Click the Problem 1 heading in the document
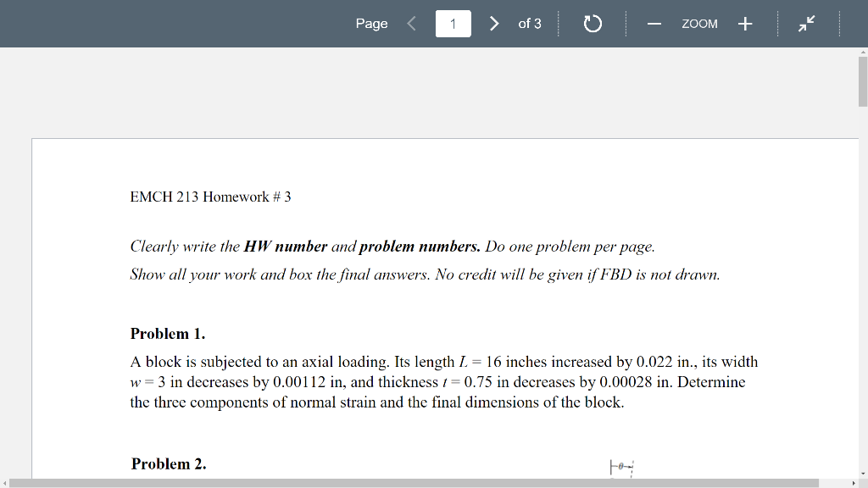Screen dimensions: 868x488 click(166, 333)
